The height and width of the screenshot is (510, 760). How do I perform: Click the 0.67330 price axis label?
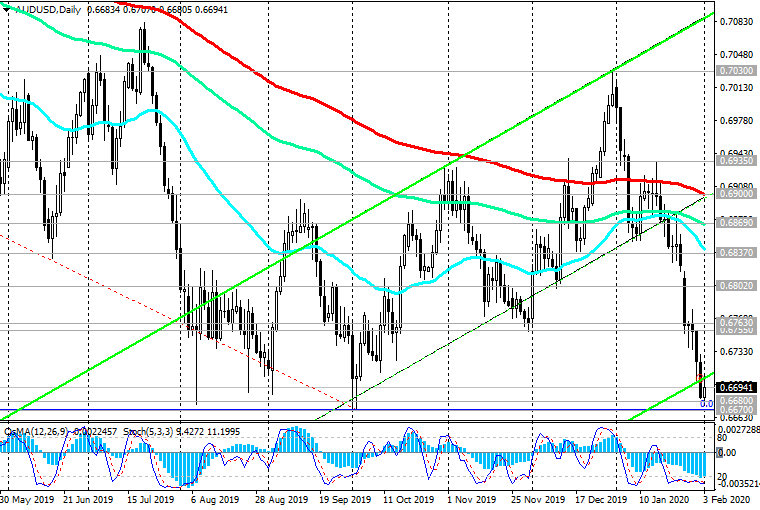point(736,351)
